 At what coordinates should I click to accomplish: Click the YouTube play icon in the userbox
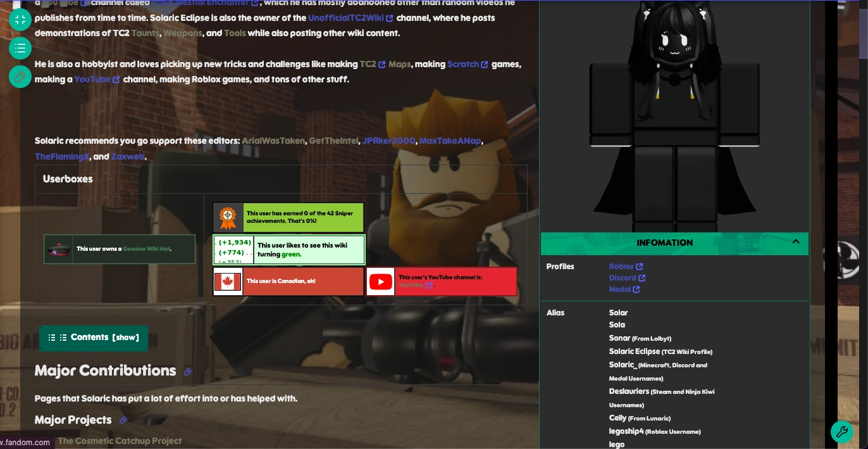[380, 281]
